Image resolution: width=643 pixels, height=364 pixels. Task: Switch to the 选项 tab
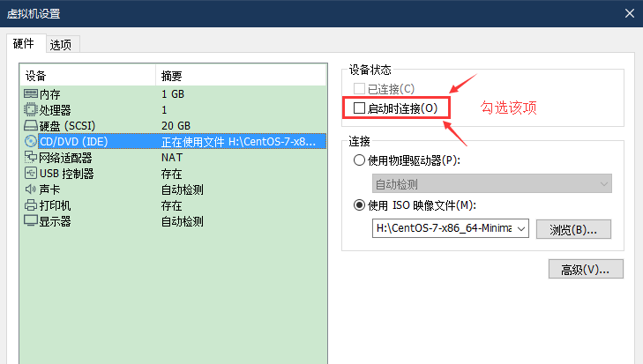(61, 45)
